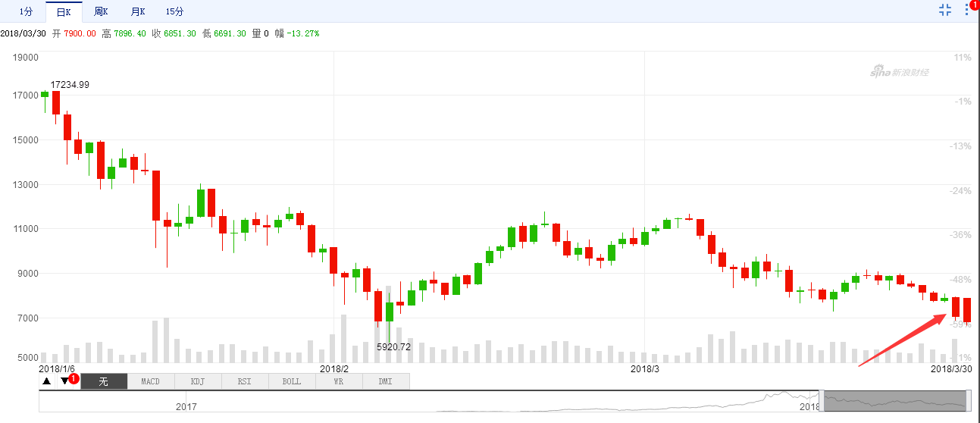Show the RSI indicator

(245, 381)
